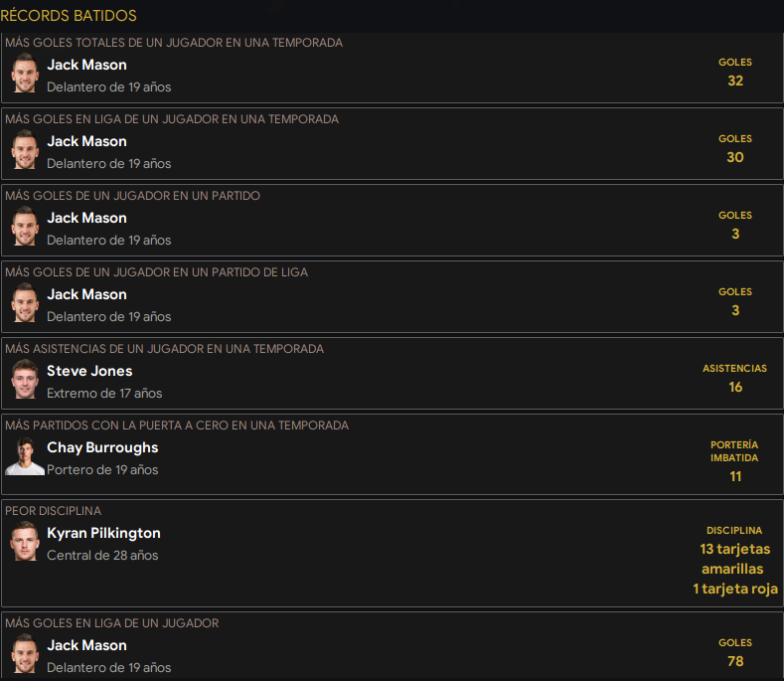Click Jack Mason's portrait in all-time league goals record
784x681 pixels.
(x=25, y=653)
